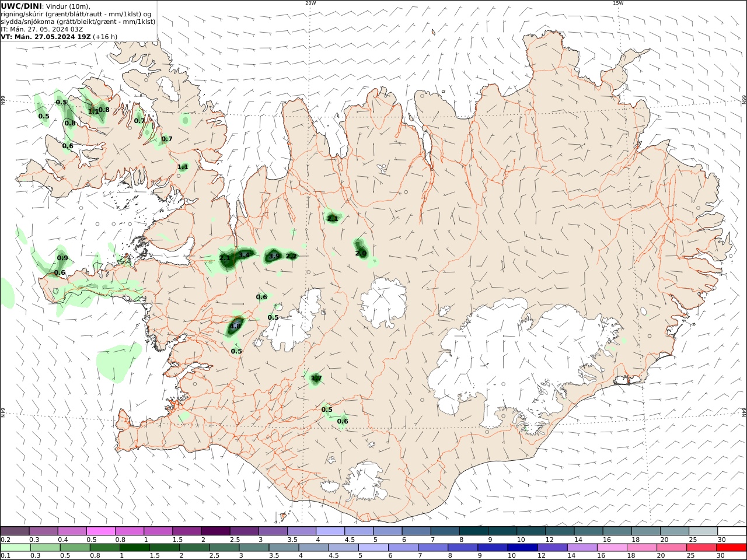747x560 pixels.
Task: Select the '25' label under the snow scale
Action: [x=693, y=539]
